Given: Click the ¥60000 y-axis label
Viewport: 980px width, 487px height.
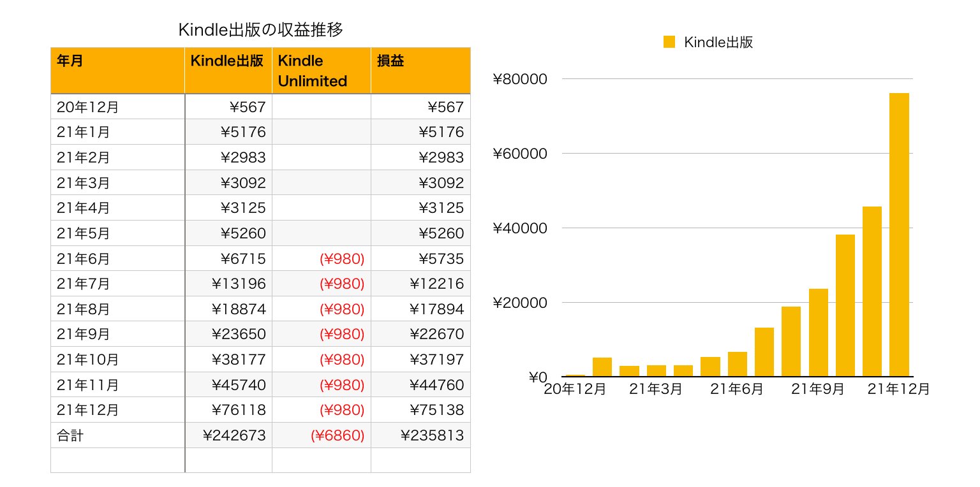Looking at the screenshot, I should [x=520, y=154].
